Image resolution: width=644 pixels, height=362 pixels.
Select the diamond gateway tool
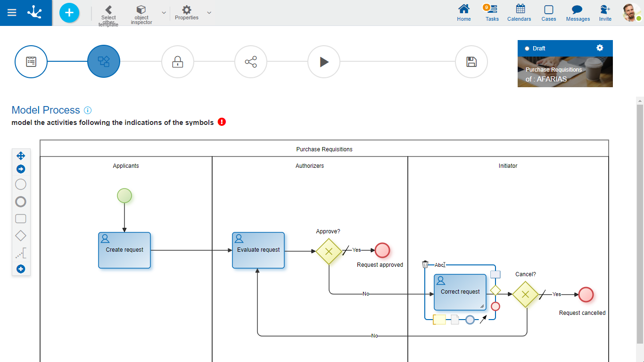tap(21, 236)
